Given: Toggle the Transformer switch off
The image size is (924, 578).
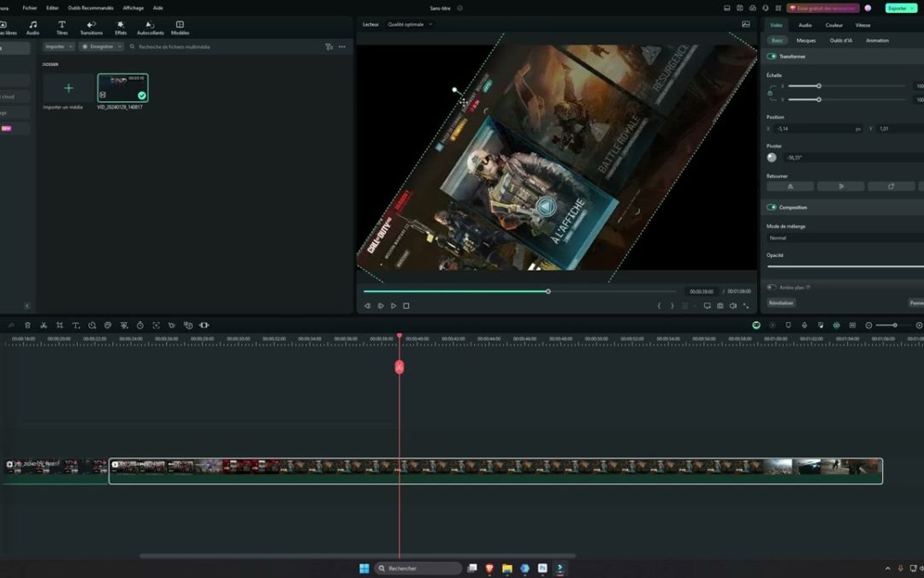Looking at the screenshot, I should coord(772,57).
